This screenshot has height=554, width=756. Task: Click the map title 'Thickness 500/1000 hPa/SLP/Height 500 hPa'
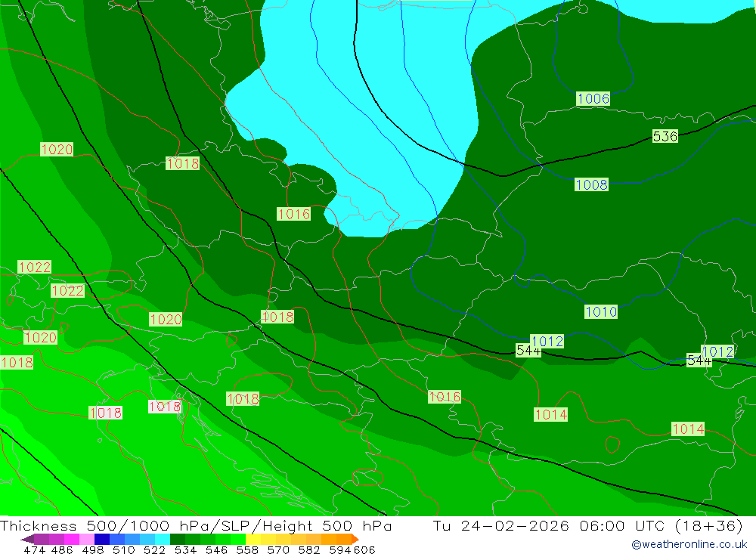[x=196, y=525]
